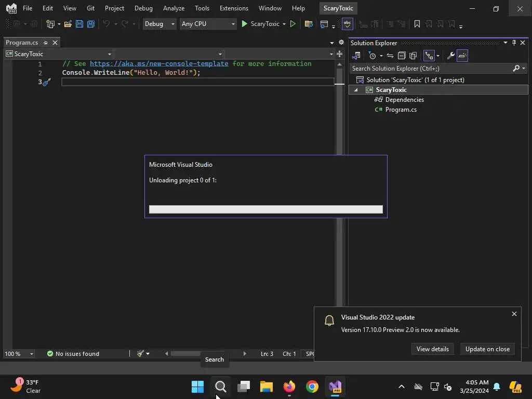This screenshot has width=532, height=399.
Task: Toggle Preview Selected Items in Solution Explorer
Action: pyautogui.click(x=462, y=56)
